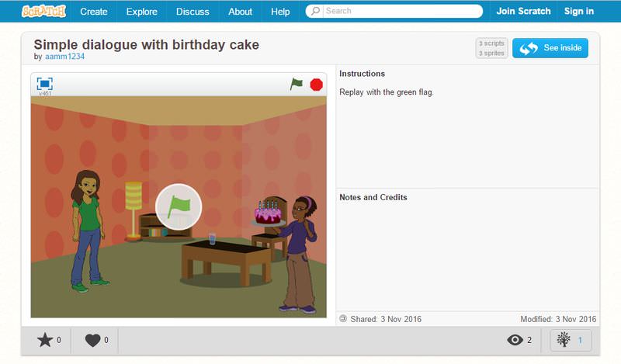Click the eye views count icon
Viewport: 621px width, 364px height.
[515, 340]
